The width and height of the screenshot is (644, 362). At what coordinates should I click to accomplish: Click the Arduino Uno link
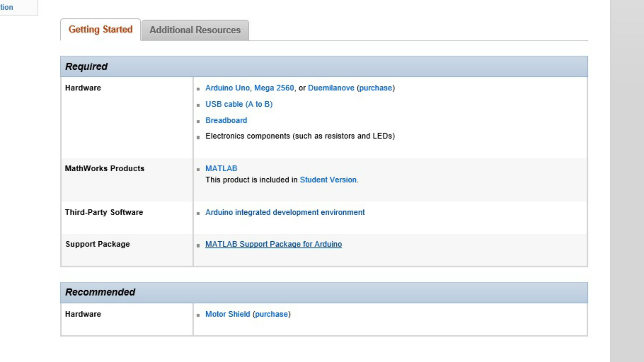pyautogui.click(x=227, y=88)
